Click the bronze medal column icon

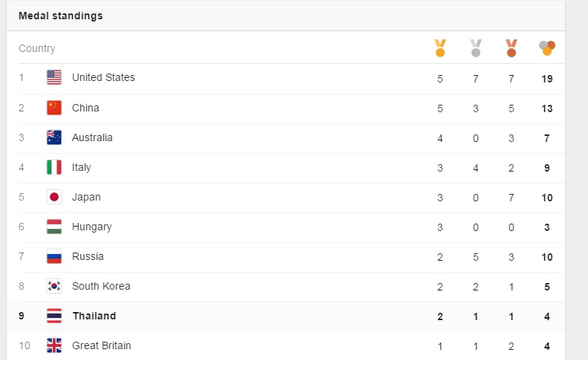tap(512, 48)
